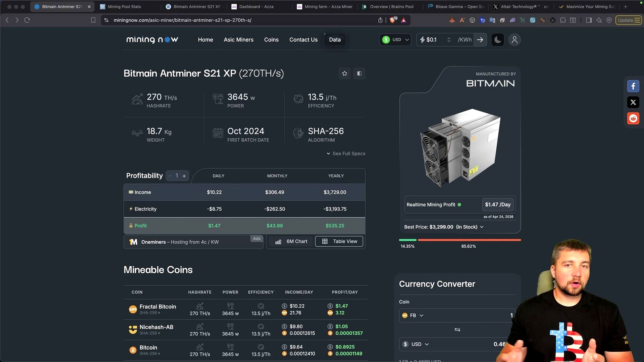Viewport: 644px width, 362px height.
Task: Click the browser Update button
Action: point(628,20)
